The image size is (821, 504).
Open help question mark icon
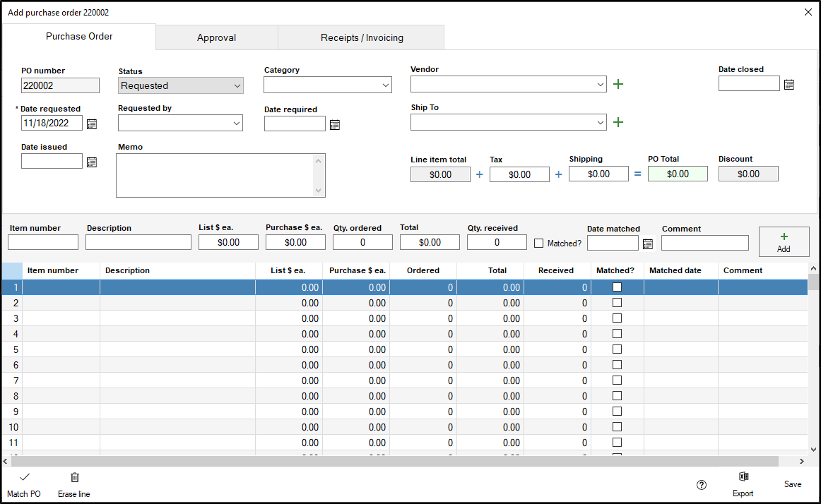(x=702, y=485)
